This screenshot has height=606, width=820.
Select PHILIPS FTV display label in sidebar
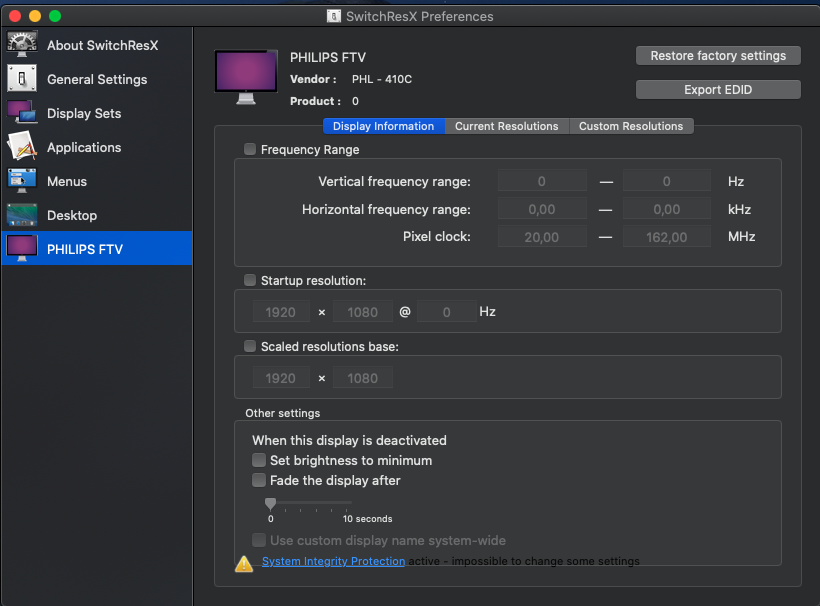click(85, 249)
